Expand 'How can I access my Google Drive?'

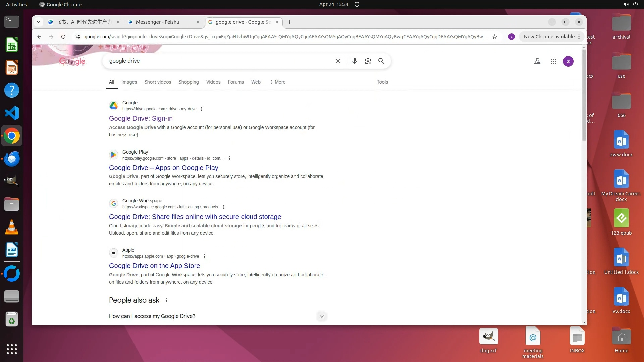pyautogui.click(x=321, y=316)
